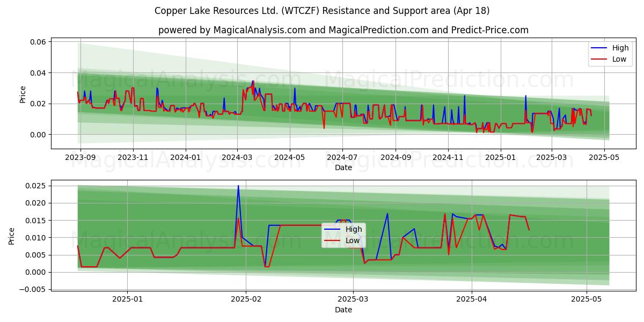Viewport: 644px width, 322px height.
Task: Click the 2024-03 date label
Action: 237,157
